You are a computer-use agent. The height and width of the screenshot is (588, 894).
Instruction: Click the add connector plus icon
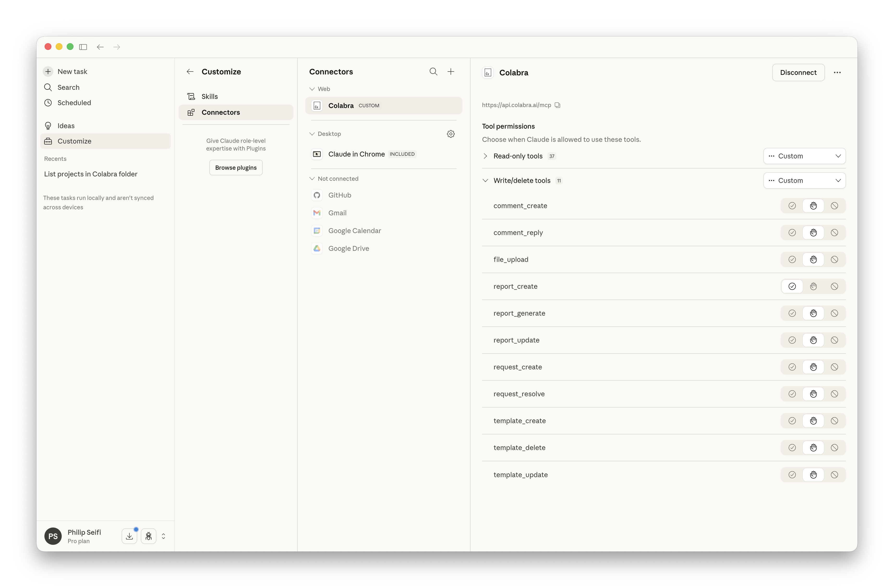(451, 71)
